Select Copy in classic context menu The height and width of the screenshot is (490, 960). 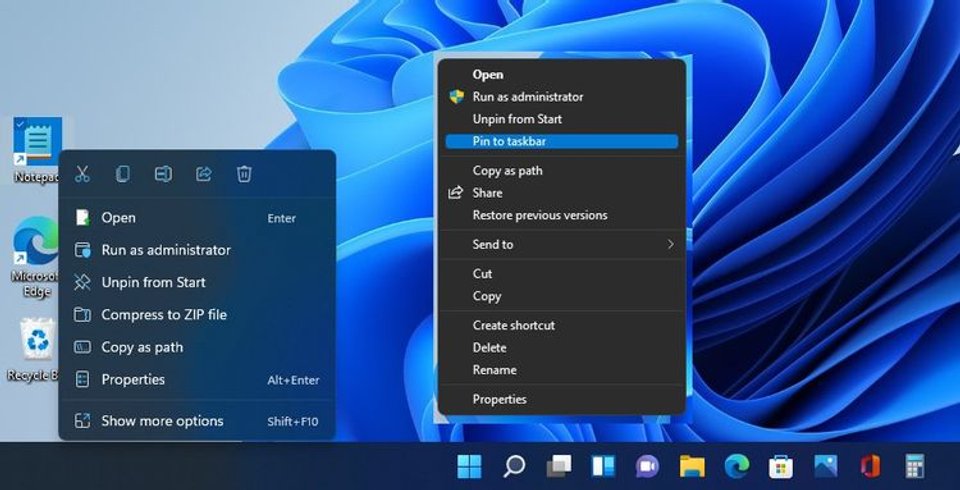[562, 296]
